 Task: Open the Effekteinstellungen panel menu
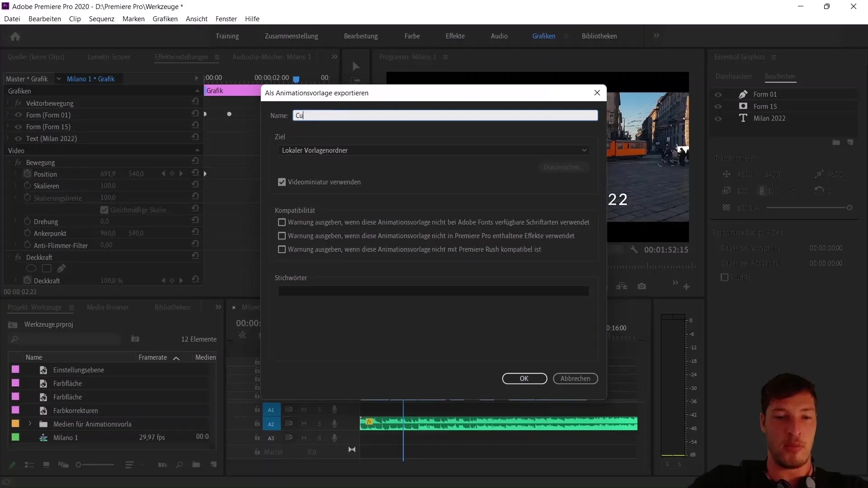217,57
